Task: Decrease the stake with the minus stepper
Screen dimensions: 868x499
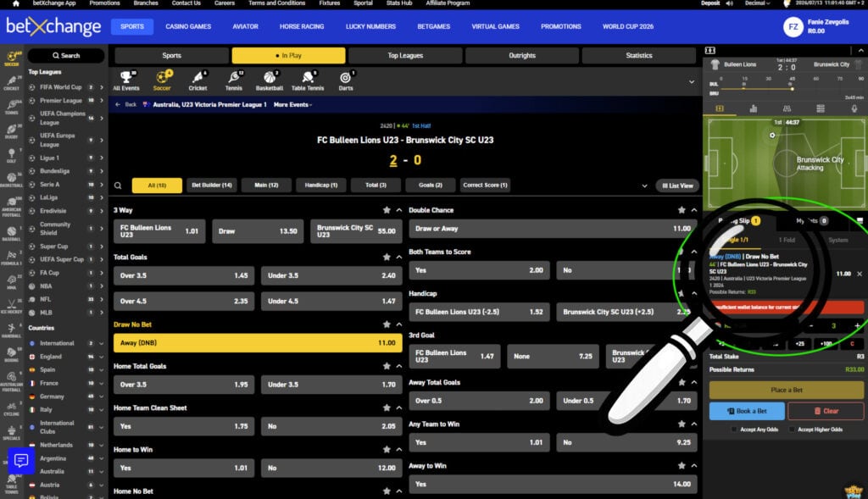Action: coord(811,326)
